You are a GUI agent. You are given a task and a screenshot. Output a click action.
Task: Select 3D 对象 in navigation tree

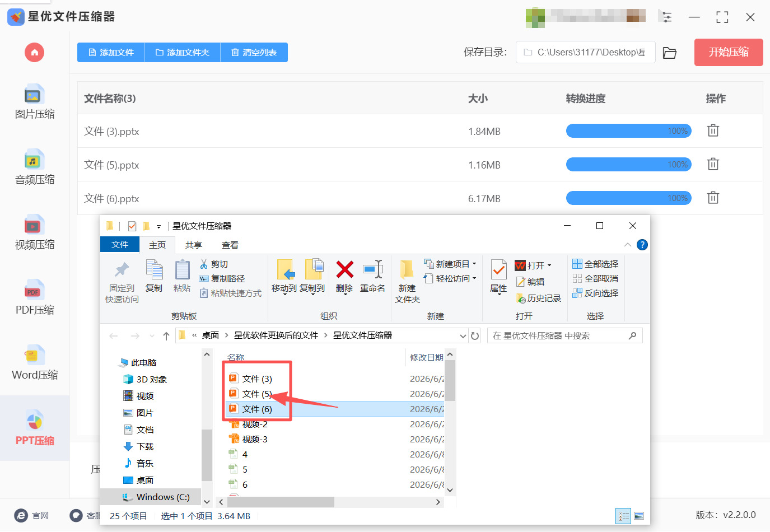tap(145, 380)
